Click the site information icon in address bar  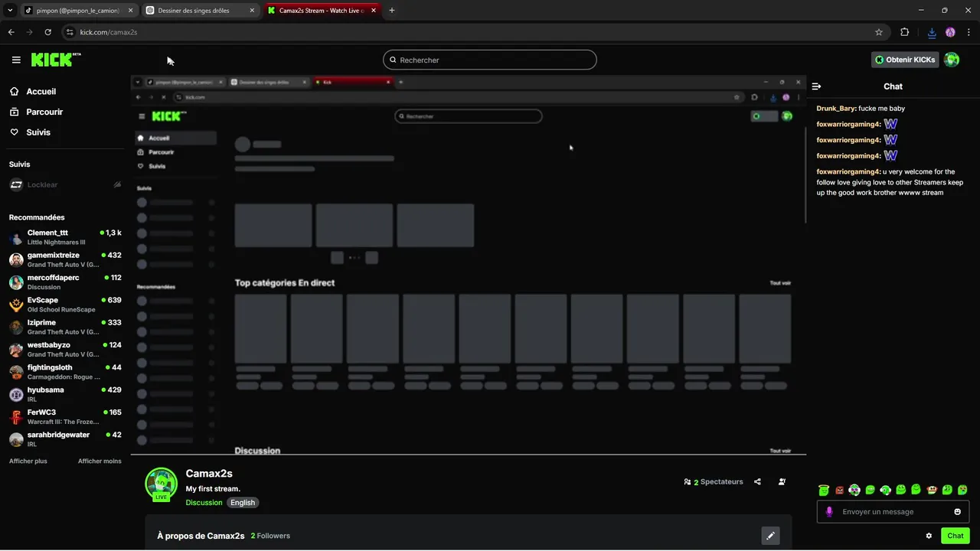coord(70,32)
